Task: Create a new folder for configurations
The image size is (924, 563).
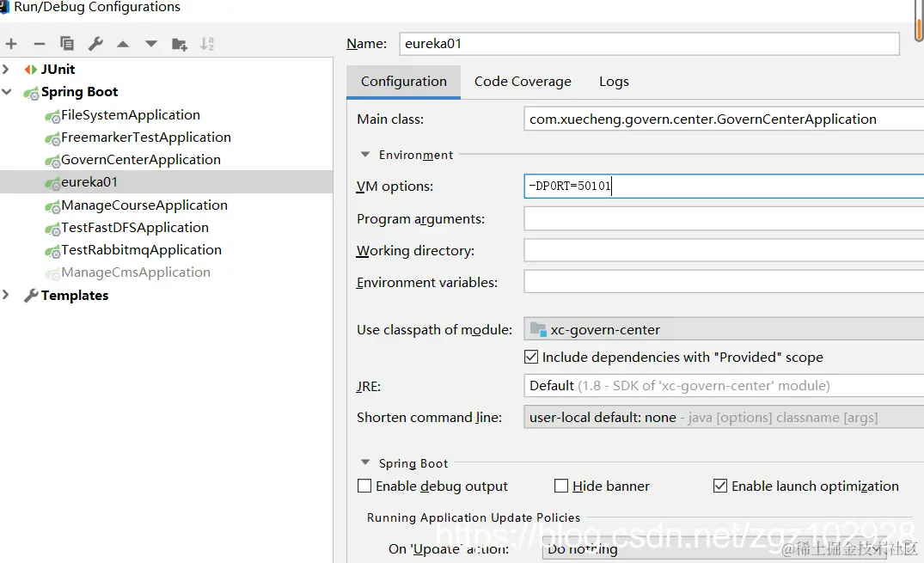Action: click(179, 44)
